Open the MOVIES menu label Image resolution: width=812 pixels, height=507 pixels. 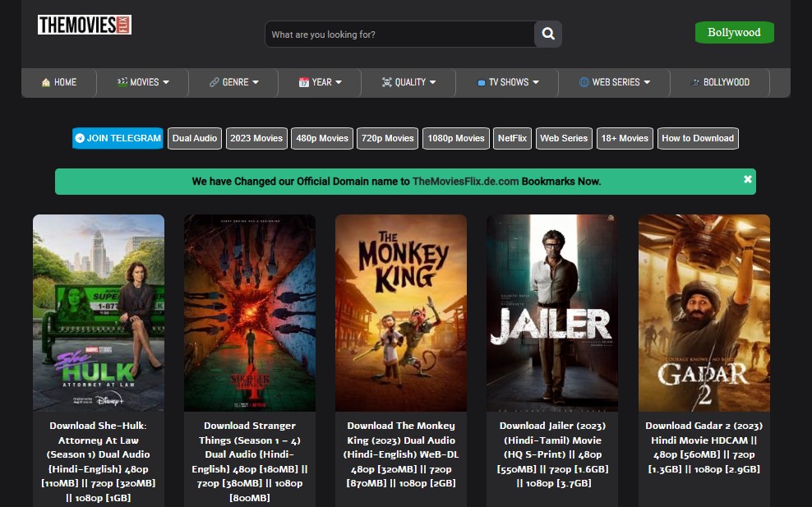(145, 82)
